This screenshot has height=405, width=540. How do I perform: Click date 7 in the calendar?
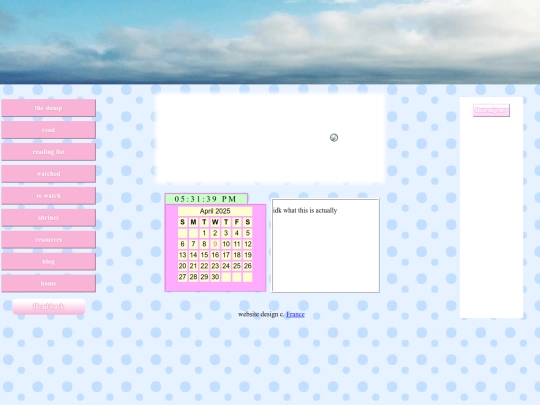[194, 244]
